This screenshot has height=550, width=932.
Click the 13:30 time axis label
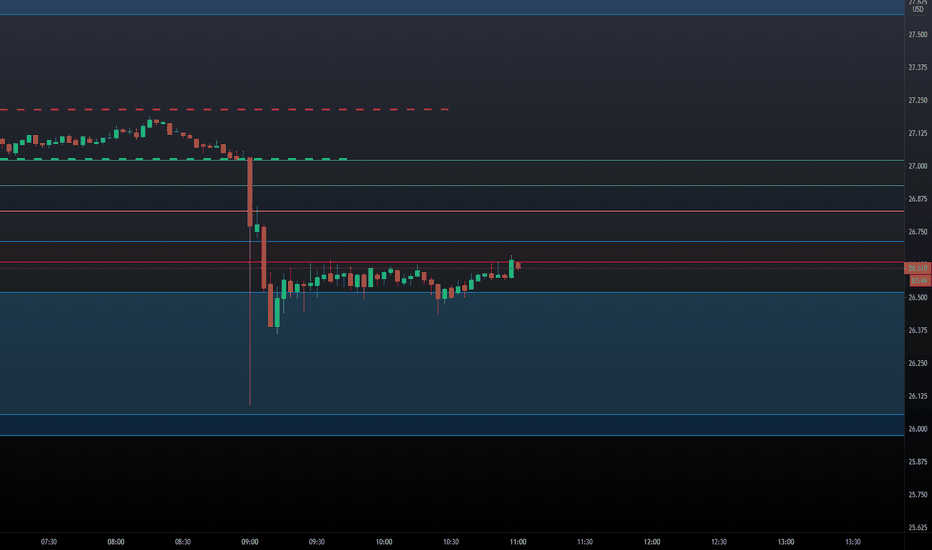coord(853,542)
